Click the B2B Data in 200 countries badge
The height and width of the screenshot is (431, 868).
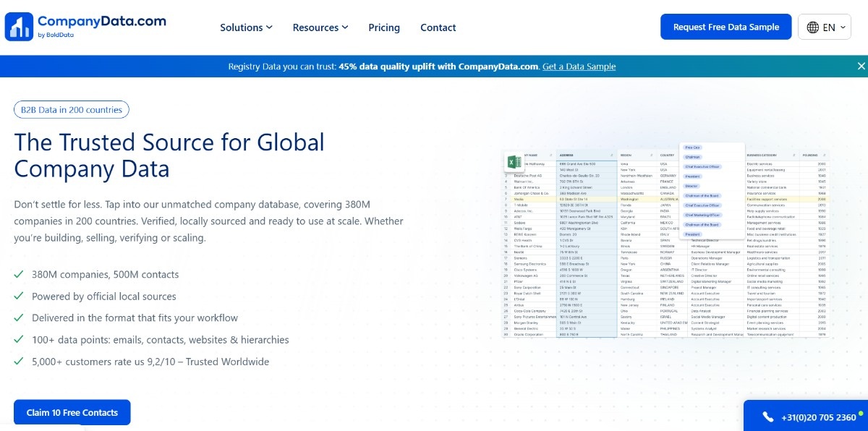(72, 110)
